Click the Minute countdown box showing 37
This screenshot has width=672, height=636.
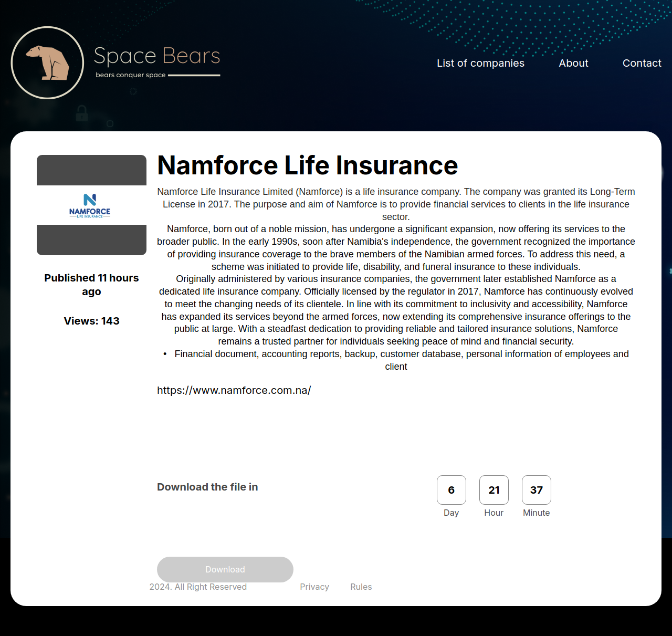pos(536,490)
